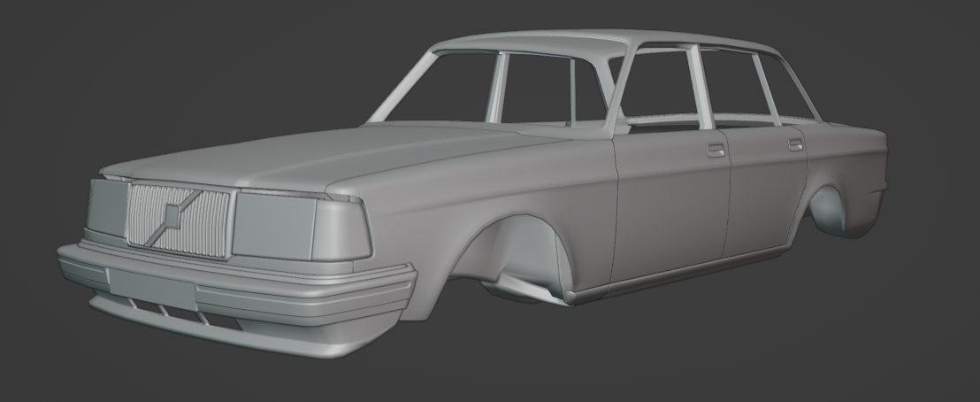The image size is (980, 402).
Task: Click the rear wheel arch opening
Action: coord(826,210)
